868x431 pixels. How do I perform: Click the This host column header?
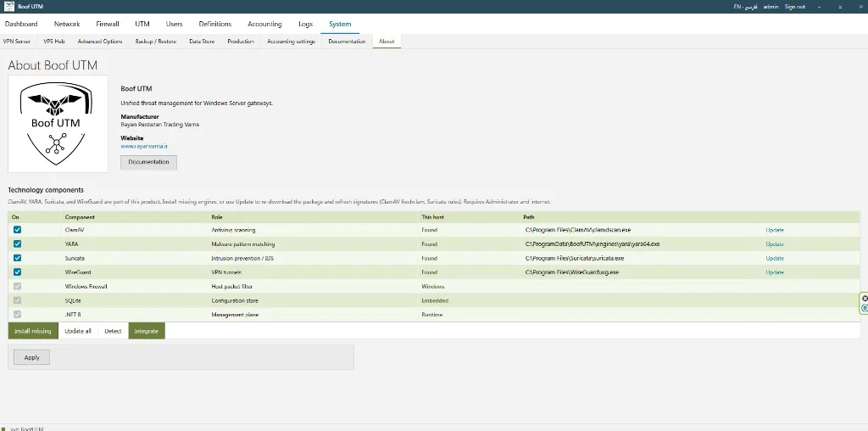(432, 217)
